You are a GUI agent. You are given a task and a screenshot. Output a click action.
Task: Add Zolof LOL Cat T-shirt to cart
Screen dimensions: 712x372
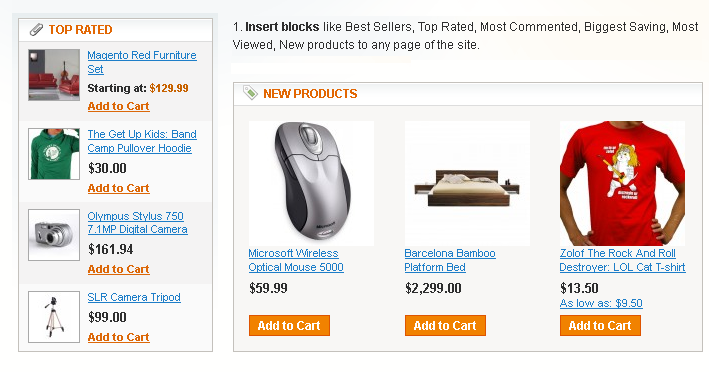pyautogui.click(x=600, y=326)
